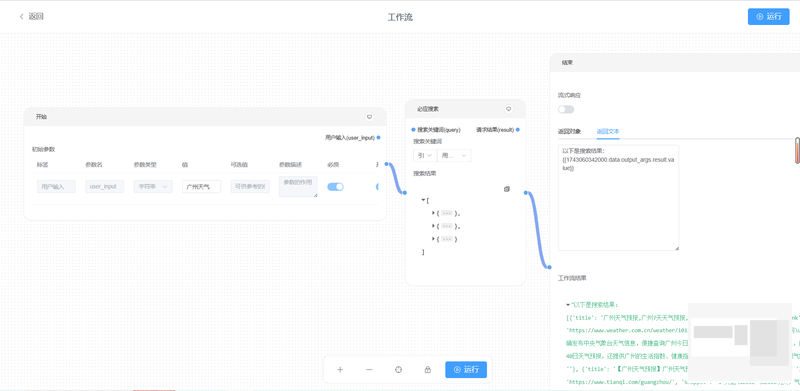Click 用户输入(user_input) output port dot
The image size is (800, 391).
(x=378, y=137)
